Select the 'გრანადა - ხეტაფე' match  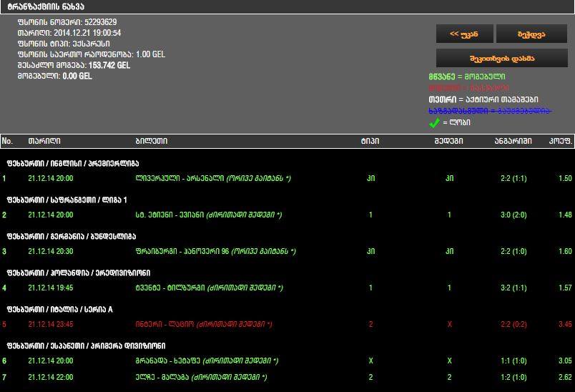coord(287,361)
